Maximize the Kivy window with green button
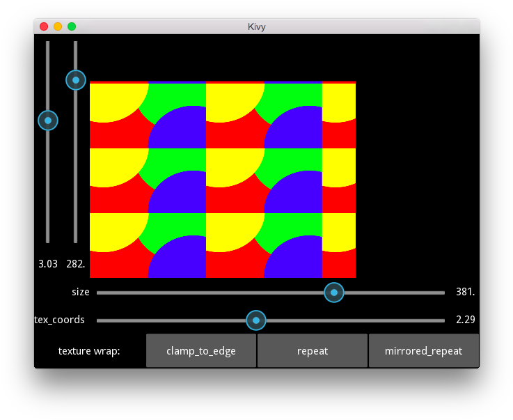The width and height of the screenshot is (513, 420). coord(72,26)
